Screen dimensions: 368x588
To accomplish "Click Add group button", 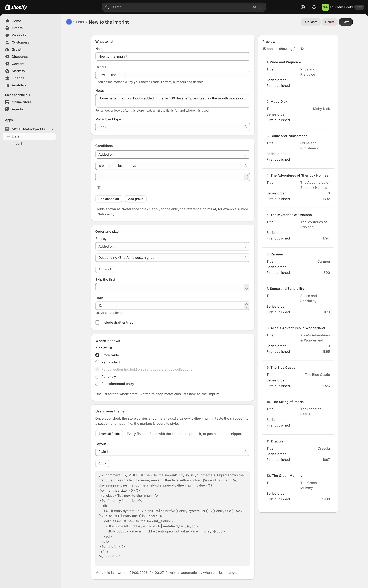I will (136, 199).
